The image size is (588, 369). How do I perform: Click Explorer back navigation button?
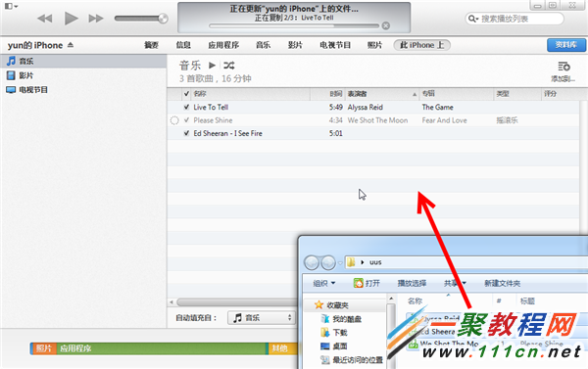point(312,262)
